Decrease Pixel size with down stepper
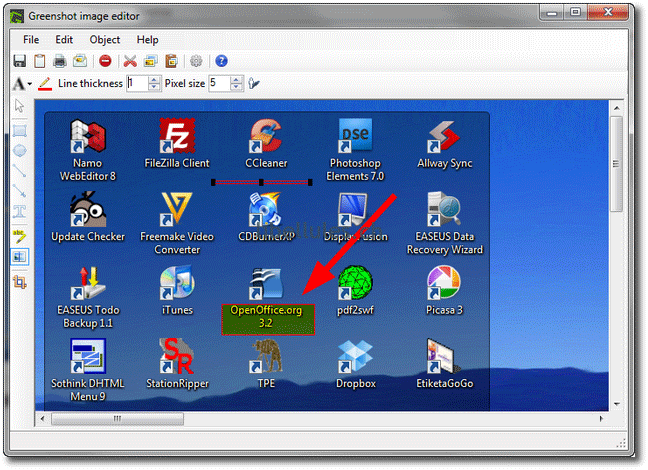The image size is (648, 470). coord(236,87)
